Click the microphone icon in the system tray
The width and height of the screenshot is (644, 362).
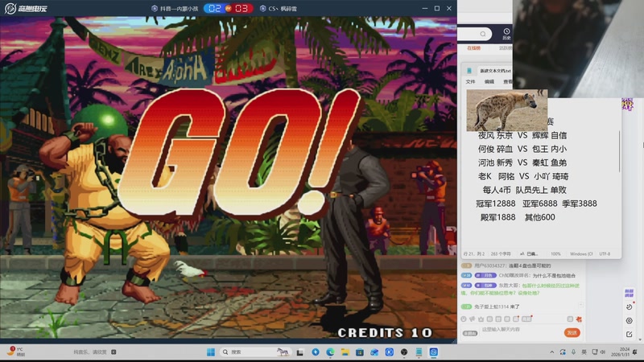[x=573, y=352]
